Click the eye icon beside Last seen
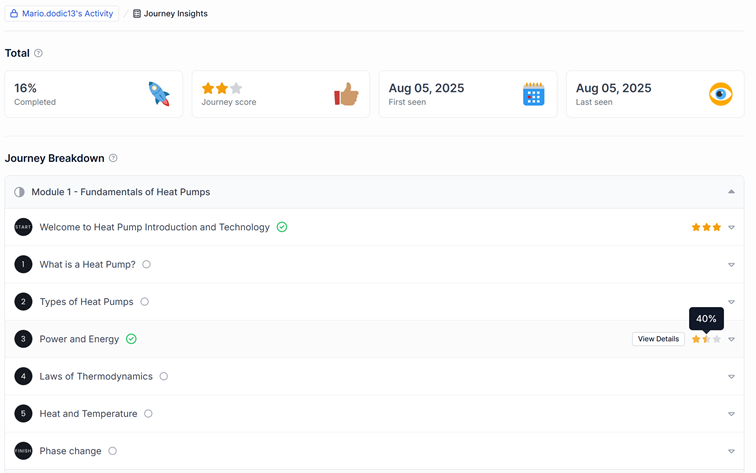 click(720, 94)
